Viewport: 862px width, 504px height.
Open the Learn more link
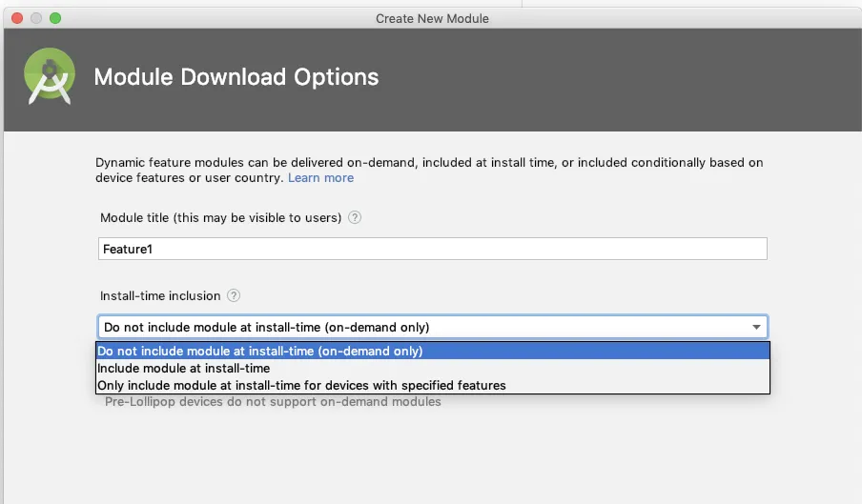click(x=320, y=178)
